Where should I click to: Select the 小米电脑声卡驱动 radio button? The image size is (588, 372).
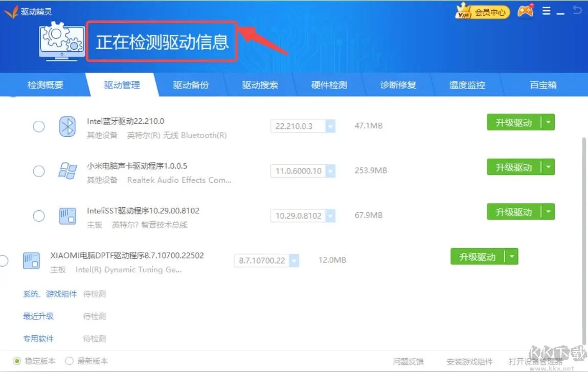click(39, 171)
